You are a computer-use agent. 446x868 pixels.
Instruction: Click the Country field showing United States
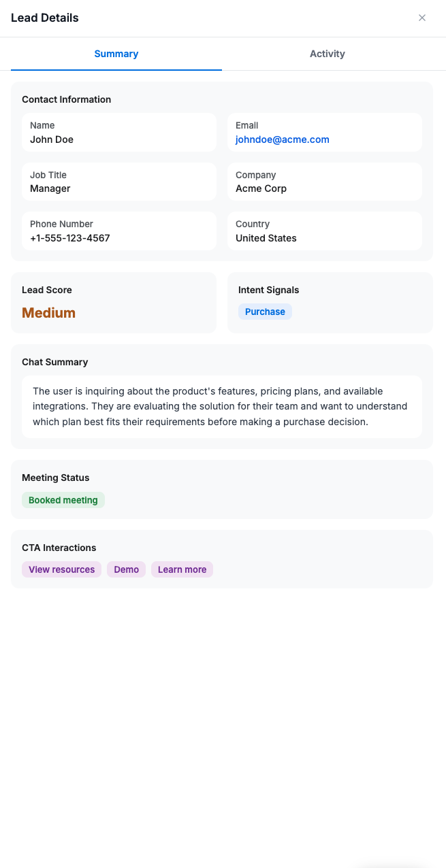[325, 231]
